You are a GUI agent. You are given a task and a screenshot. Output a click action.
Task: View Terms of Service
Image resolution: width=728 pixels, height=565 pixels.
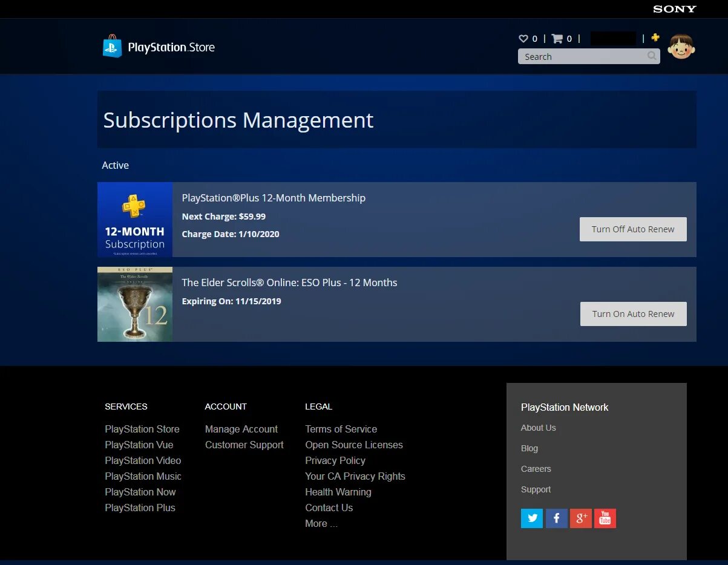(341, 429)
